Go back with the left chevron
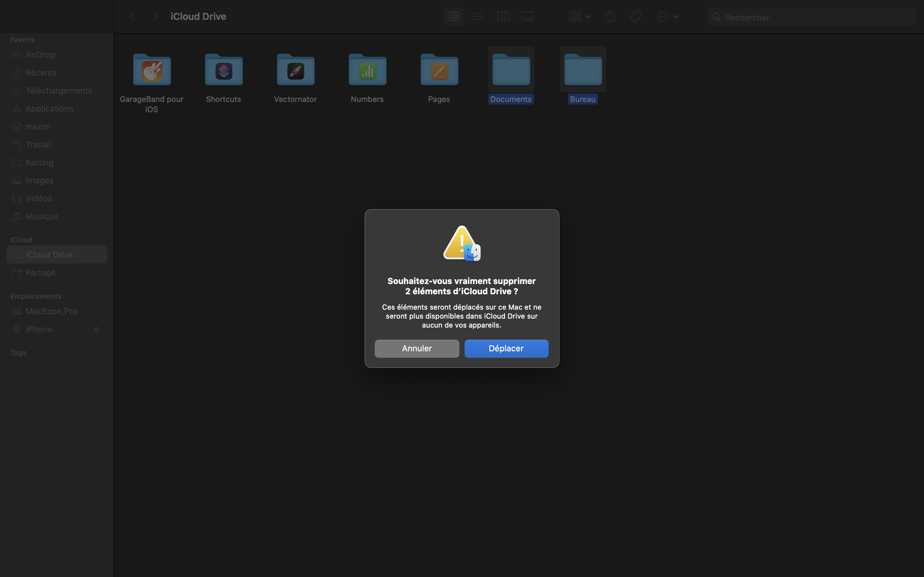Viewport: 924px width, 577px height. coord(132,16)
